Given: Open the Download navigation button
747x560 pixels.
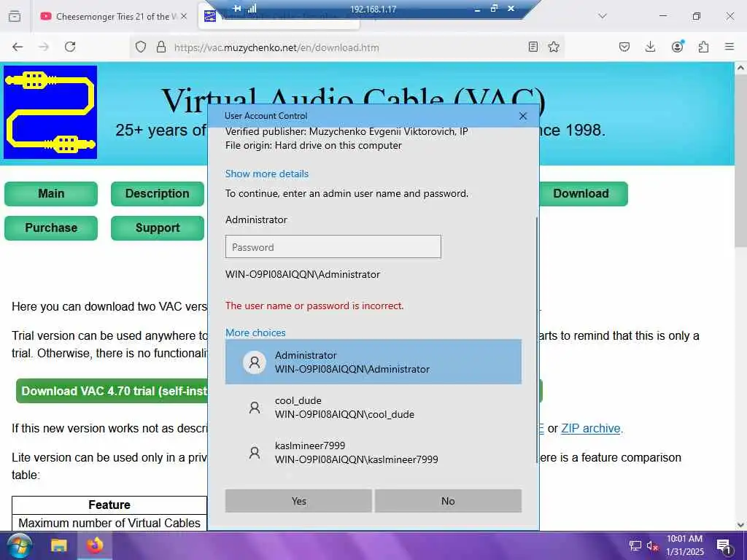Looking at the screenshot, I should click(583, 194).
